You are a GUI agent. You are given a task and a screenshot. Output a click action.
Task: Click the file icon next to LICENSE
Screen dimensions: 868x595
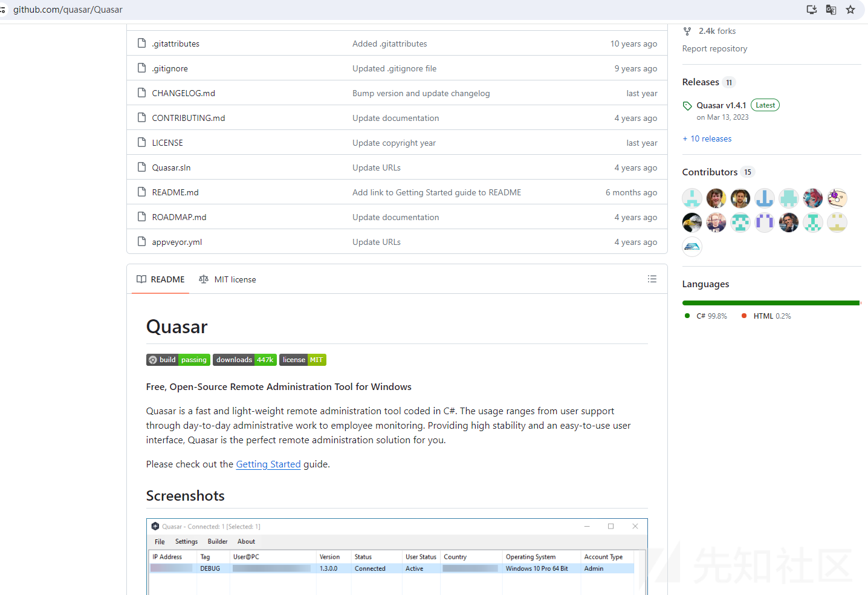click(142, 142)
